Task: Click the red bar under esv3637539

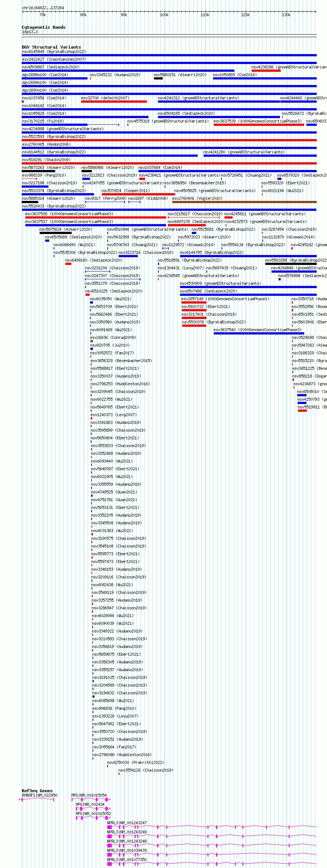Action: [x=259, y=125]
